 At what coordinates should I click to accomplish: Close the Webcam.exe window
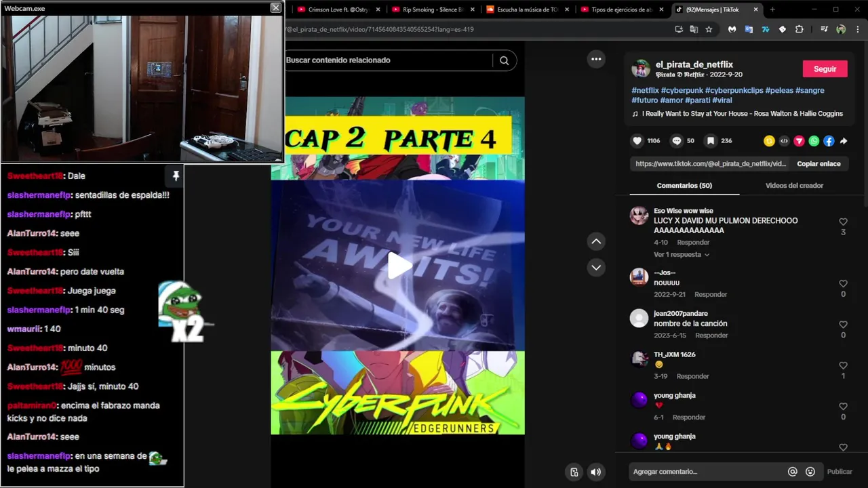point(275,7)
